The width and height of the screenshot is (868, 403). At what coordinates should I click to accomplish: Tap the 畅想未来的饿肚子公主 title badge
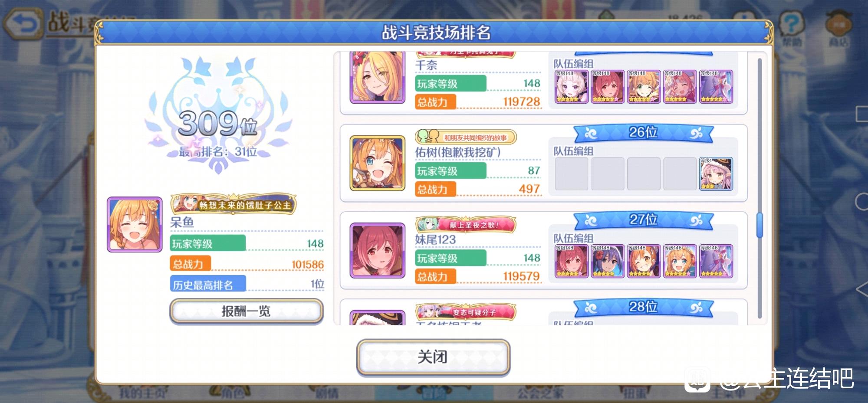(233, 204)
